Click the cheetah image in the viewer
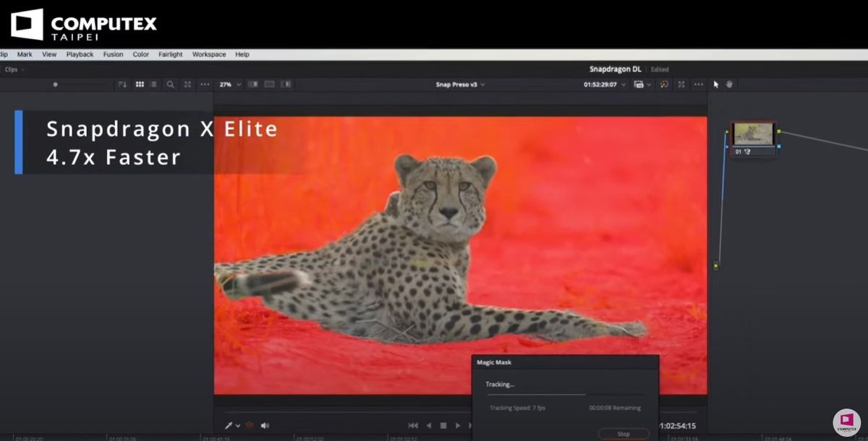 [x=460, y=256]
